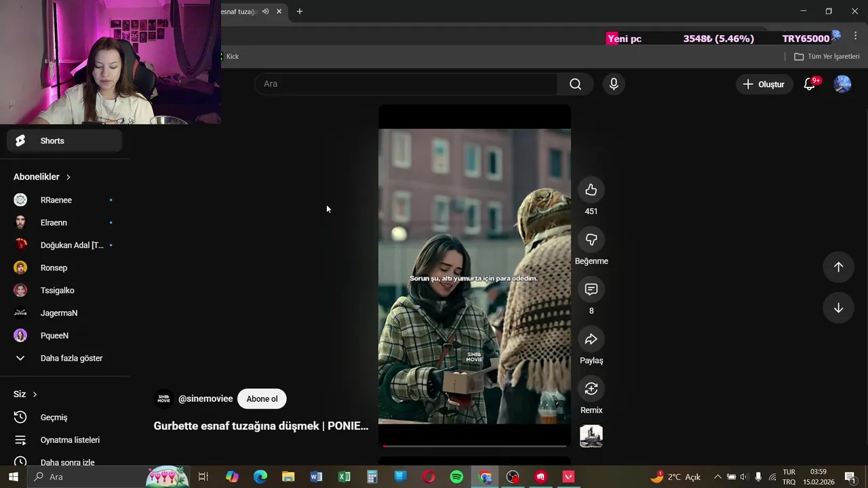Click the Oluştur create button
868x488 pixels.
pos(764,84)
